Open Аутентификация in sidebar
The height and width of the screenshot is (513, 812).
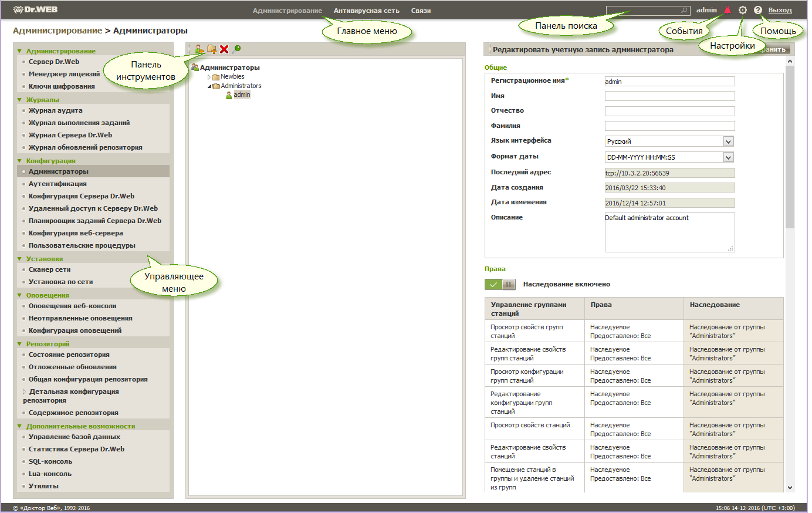57,184
